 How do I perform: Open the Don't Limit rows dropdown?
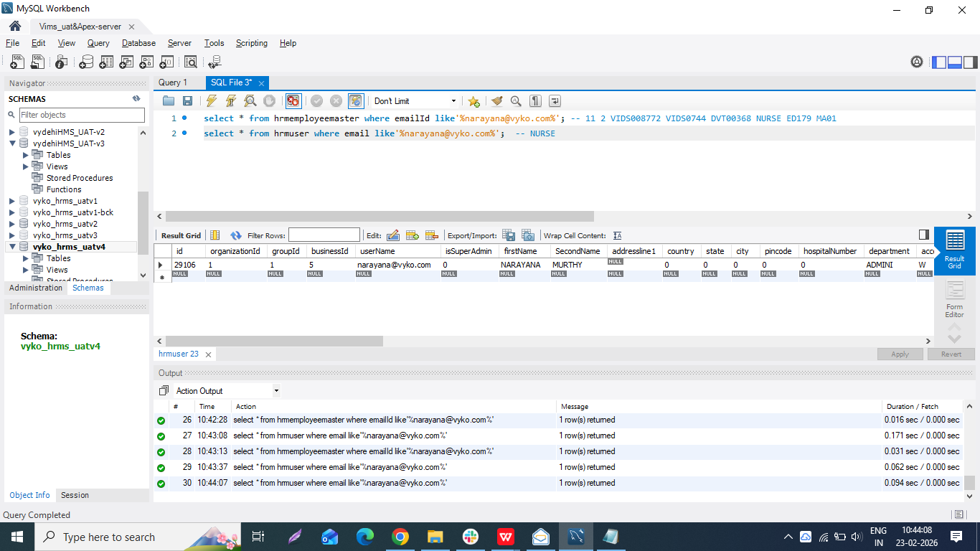(x=415, y=101)
